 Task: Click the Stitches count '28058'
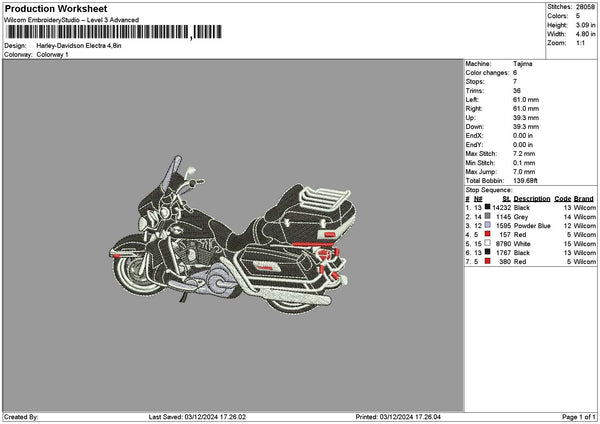click(x=585, y=7)
